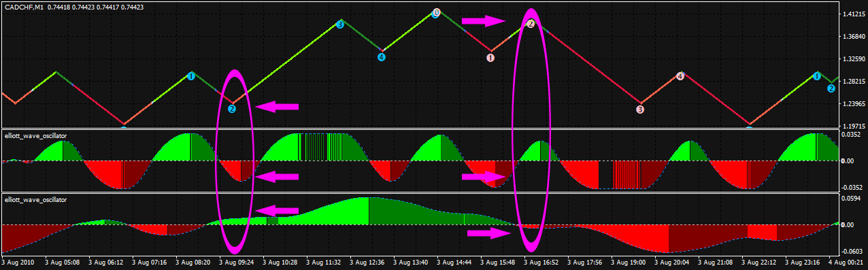Select the wave marker labeled 0 at peak
This screenshot has height=270, width=868.
pyautogui.click(x=436, y=13)
